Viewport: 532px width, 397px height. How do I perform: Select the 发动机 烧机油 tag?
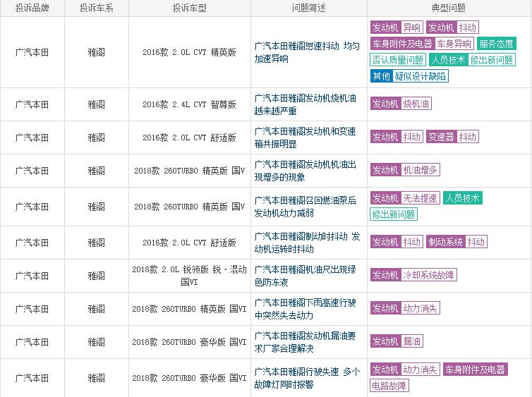click(401, 104)
